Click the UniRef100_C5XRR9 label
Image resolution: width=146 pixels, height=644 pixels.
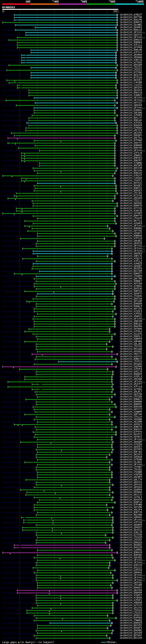click(x=131, y=276)
